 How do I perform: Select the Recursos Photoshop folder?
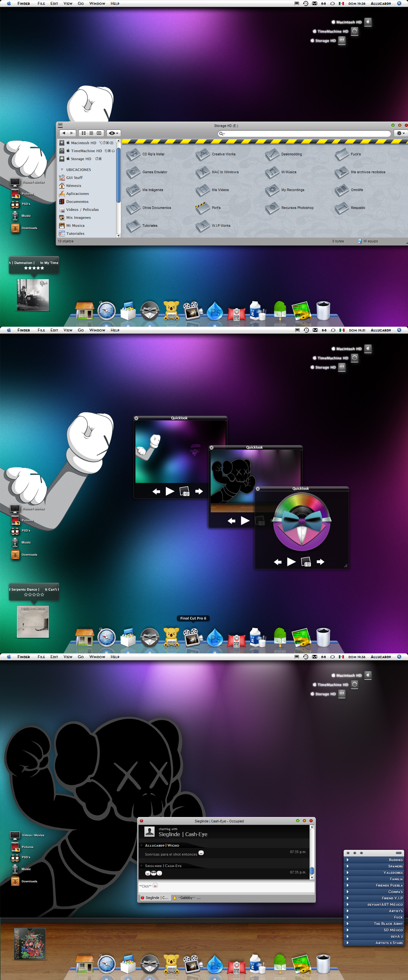point(289,208)
